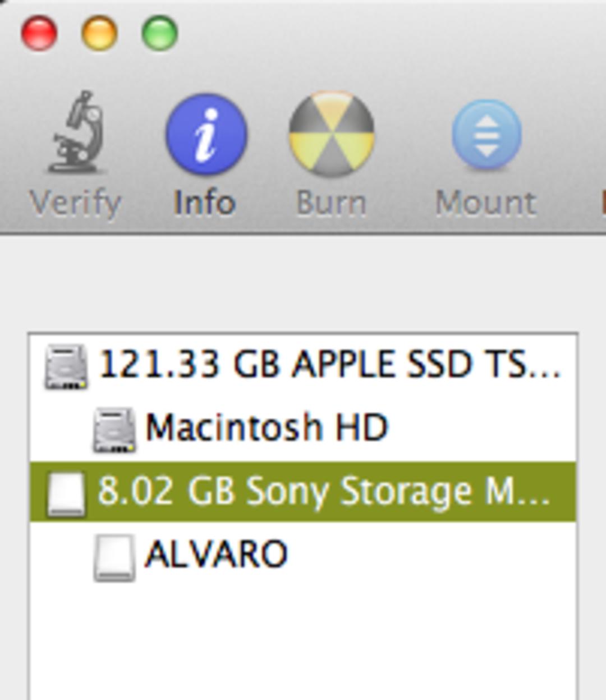Screen dimensions: 606x700
Task: Click the Burn radiation icon
Action: pos(331,134)
